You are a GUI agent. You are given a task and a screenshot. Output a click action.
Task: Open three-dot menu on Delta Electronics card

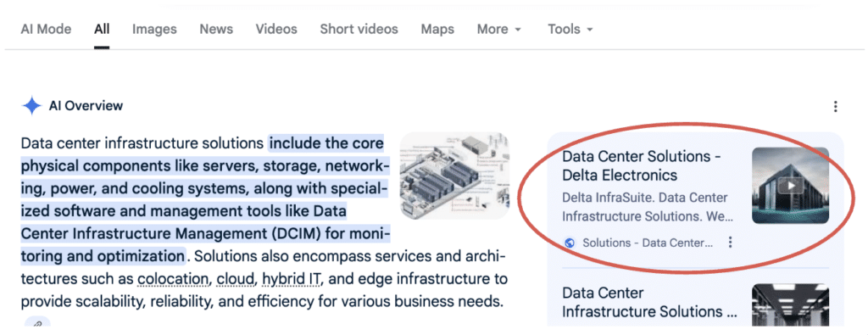coord(731,243)
